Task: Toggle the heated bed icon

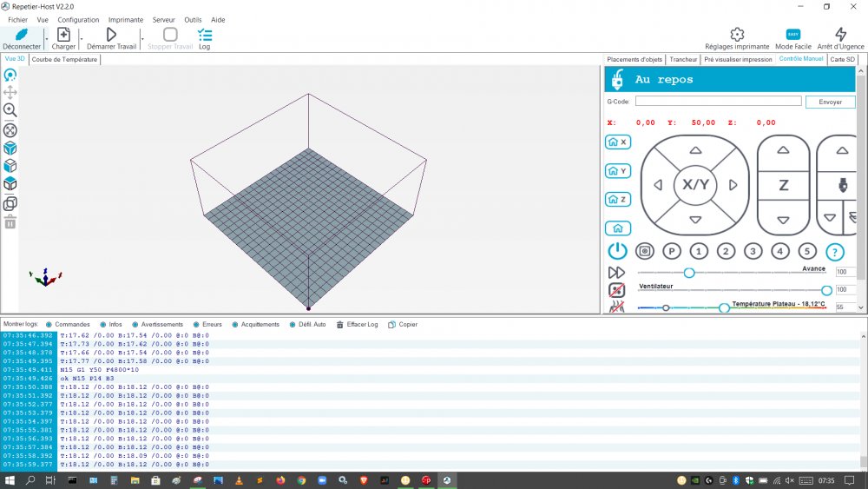Action: [616, 307]
